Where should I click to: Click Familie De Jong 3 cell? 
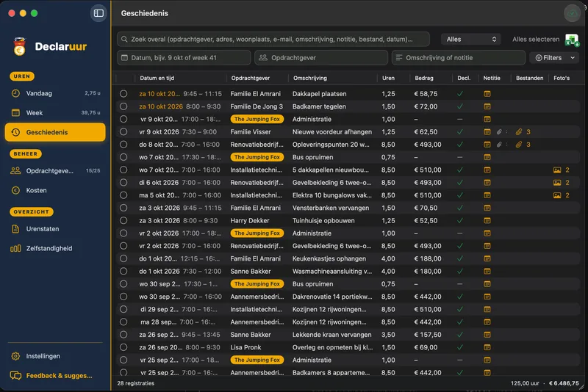[257, 106]
